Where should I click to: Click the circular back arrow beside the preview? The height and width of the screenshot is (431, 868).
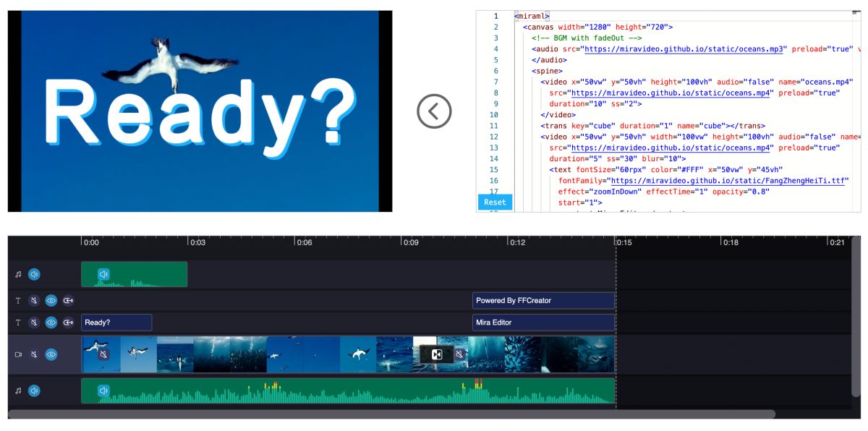(434, 111)
